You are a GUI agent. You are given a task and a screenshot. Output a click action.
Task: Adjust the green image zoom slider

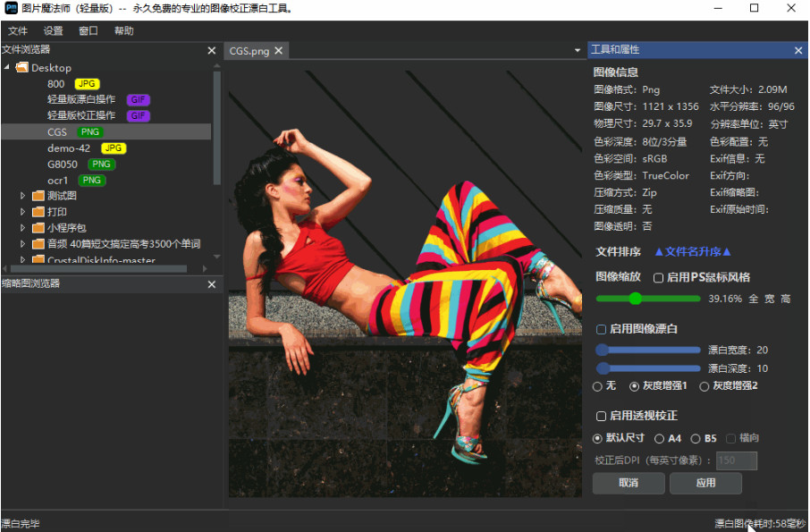tap(648, 299)
